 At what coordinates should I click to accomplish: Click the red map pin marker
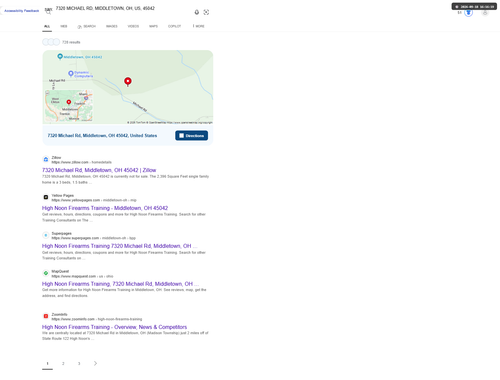click(128, 81)
